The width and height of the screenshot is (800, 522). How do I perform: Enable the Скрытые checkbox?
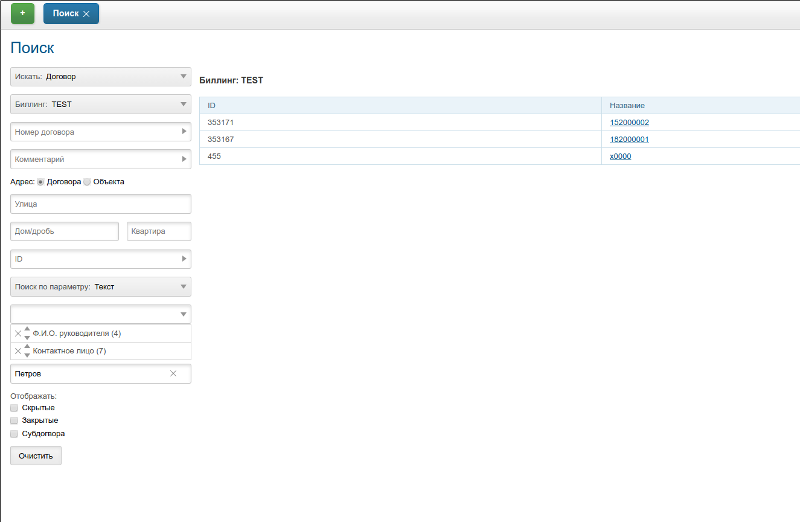click(14, 408)
